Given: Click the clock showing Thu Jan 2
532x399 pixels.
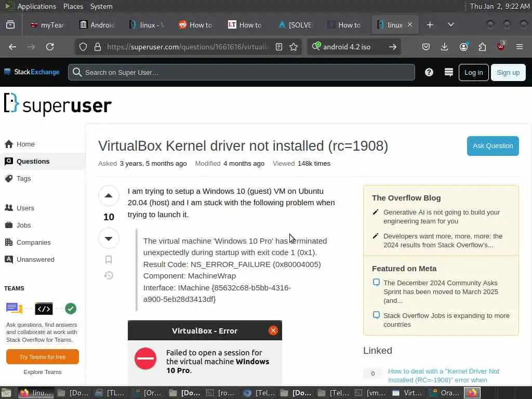Looking at the screenshot, I should 499,6.
